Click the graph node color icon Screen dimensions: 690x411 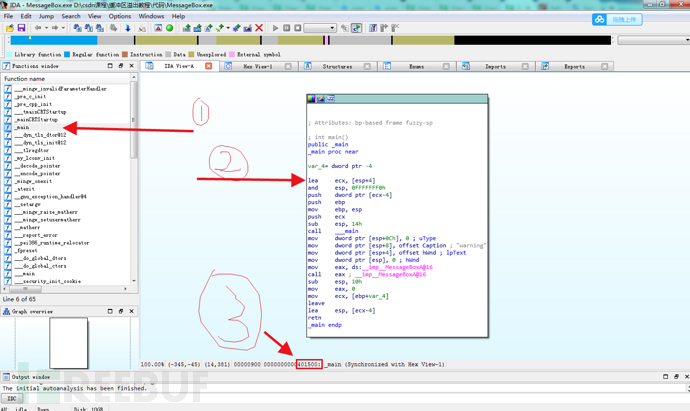pos(311,99)
